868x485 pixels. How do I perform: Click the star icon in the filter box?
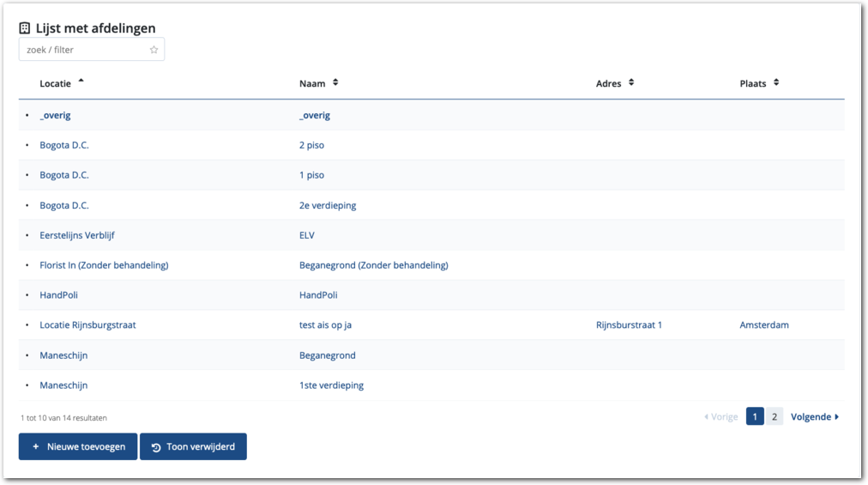[154, 50]
